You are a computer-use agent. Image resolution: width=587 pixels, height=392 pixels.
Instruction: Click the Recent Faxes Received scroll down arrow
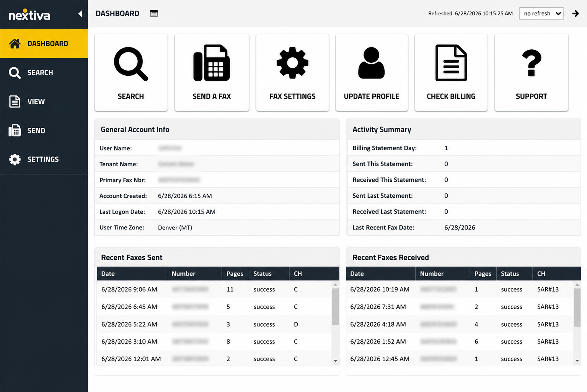point(577,361)
